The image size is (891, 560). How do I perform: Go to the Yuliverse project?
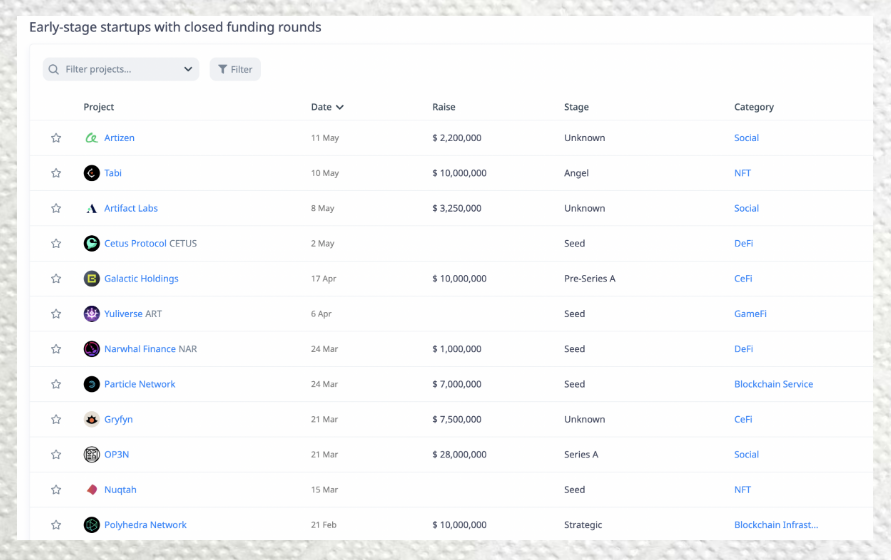pyautogui.click(x=123, y=314)
